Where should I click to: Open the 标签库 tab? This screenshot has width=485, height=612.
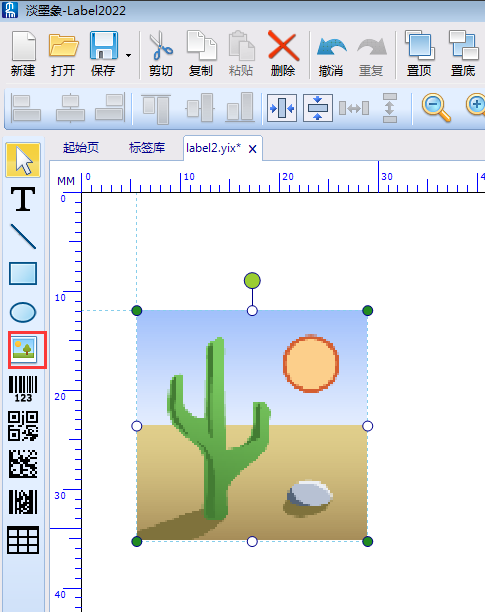click(x=147, y=148)
